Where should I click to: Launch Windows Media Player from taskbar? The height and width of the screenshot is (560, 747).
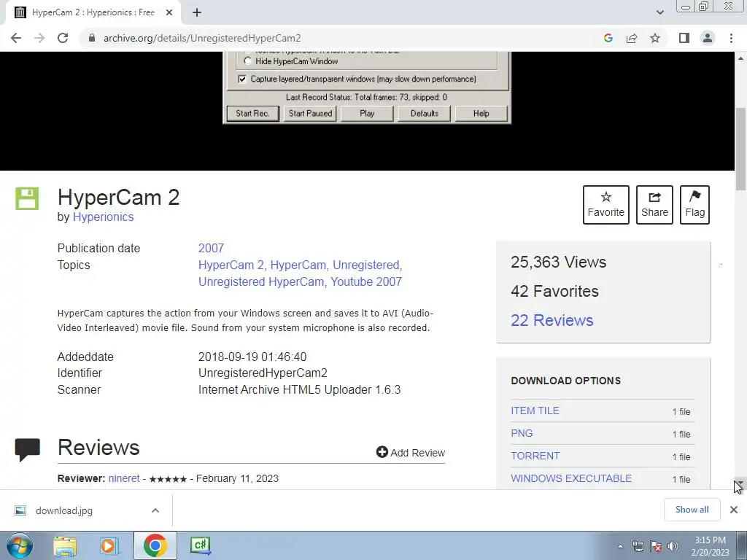109,545
